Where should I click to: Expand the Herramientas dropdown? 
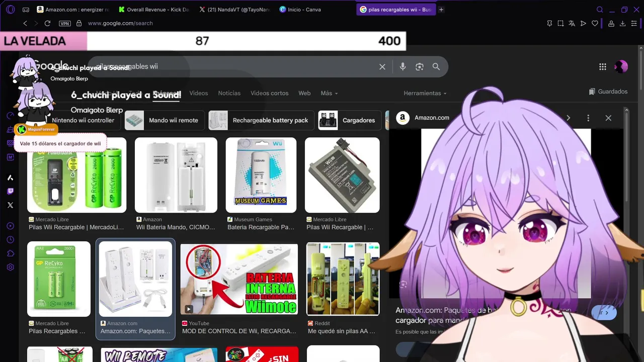425,93
